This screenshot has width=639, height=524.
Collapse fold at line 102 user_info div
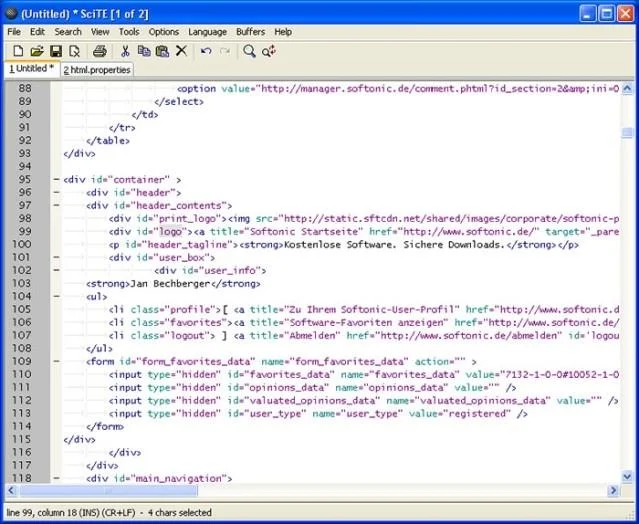[56, 270]
